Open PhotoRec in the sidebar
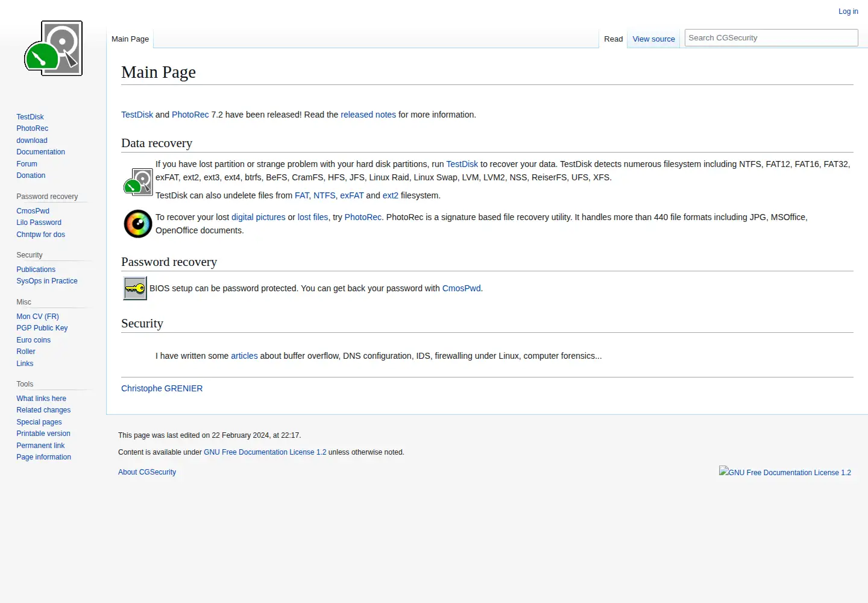Image resolution: width=868 pixels, height=603 pixels. (x=33, y=128)
